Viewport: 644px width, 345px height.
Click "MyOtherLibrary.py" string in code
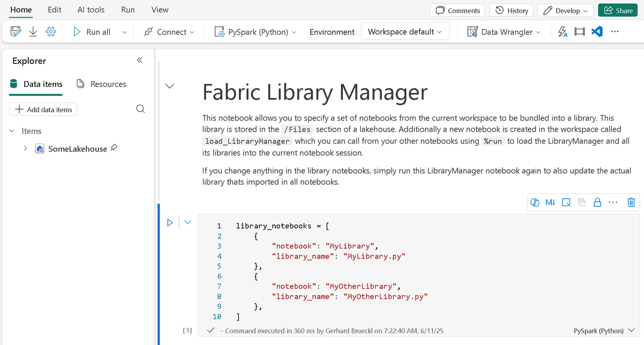click(x=385, y=296)
